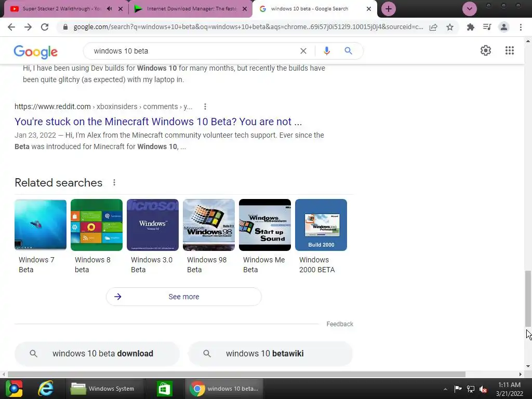Select the windows 10 beta Google tab
Image resolution: width=532 pixels, height=399 pixels.
[x=310, y=9]
